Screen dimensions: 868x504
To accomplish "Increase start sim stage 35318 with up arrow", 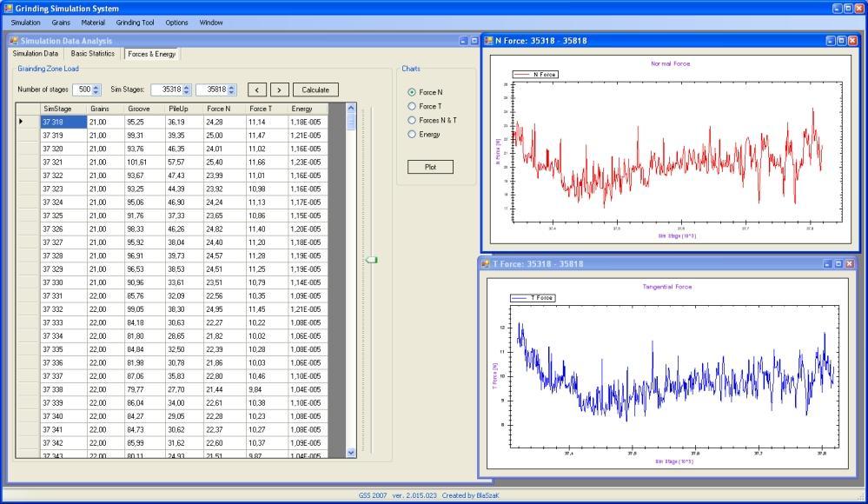I will 187,87.
